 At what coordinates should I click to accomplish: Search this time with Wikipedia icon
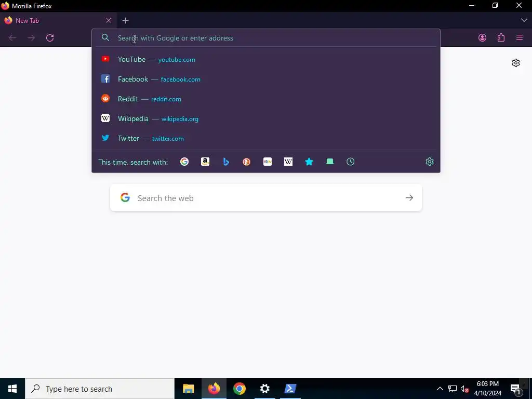tap(288, 162)
